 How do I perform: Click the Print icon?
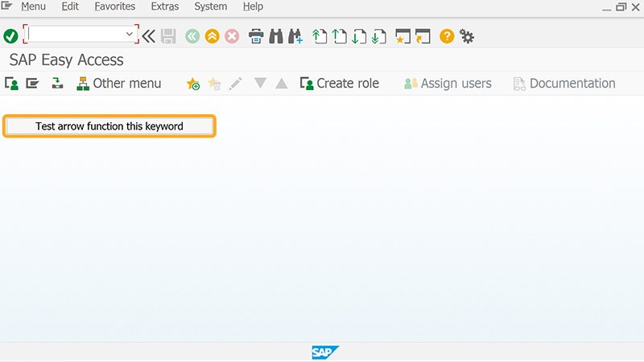point(256,36)
